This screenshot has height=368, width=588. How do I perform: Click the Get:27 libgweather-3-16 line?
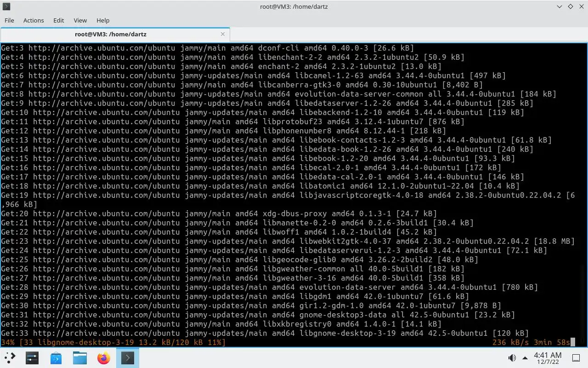[x=232, y=278]
